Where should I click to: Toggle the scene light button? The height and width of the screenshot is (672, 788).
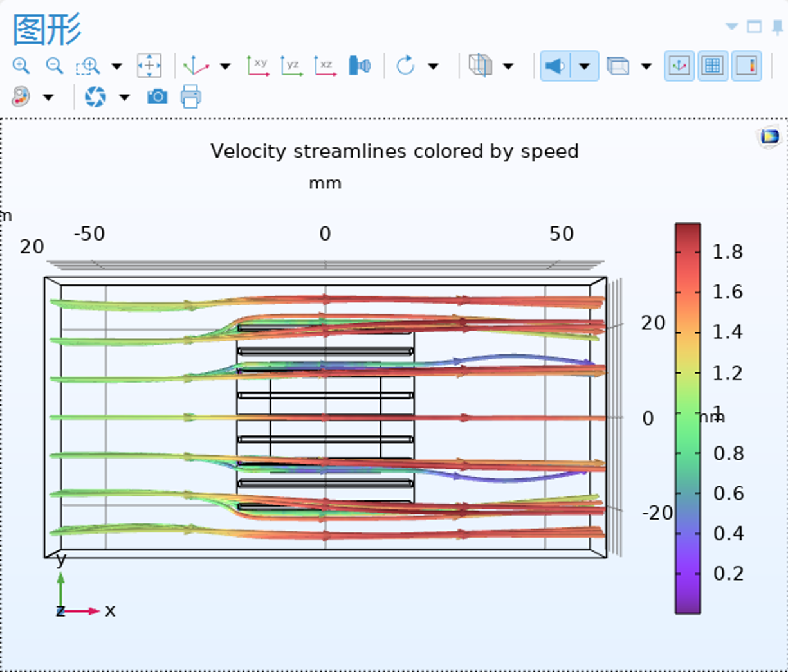click(x=554, y=66)
